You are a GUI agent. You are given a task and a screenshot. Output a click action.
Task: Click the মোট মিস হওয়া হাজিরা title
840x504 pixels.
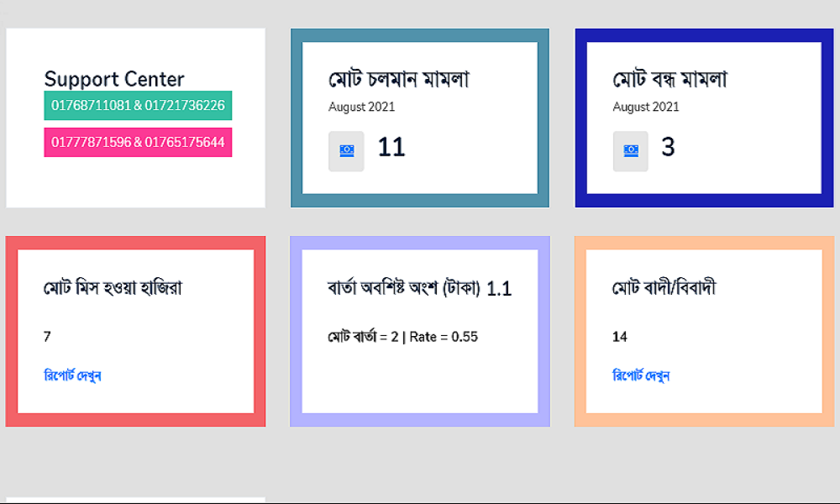[113, 288]
